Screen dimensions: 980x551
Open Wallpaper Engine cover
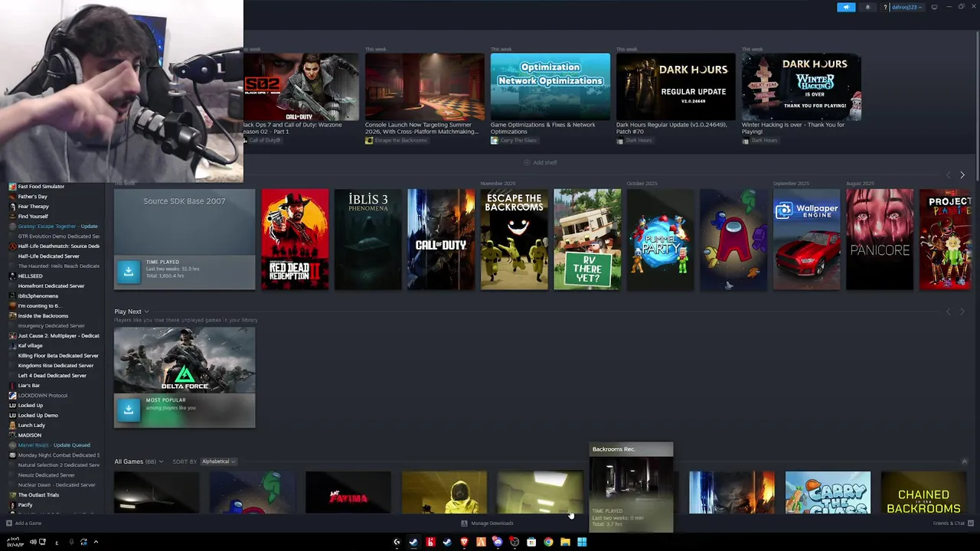click(x=806, y=240)
